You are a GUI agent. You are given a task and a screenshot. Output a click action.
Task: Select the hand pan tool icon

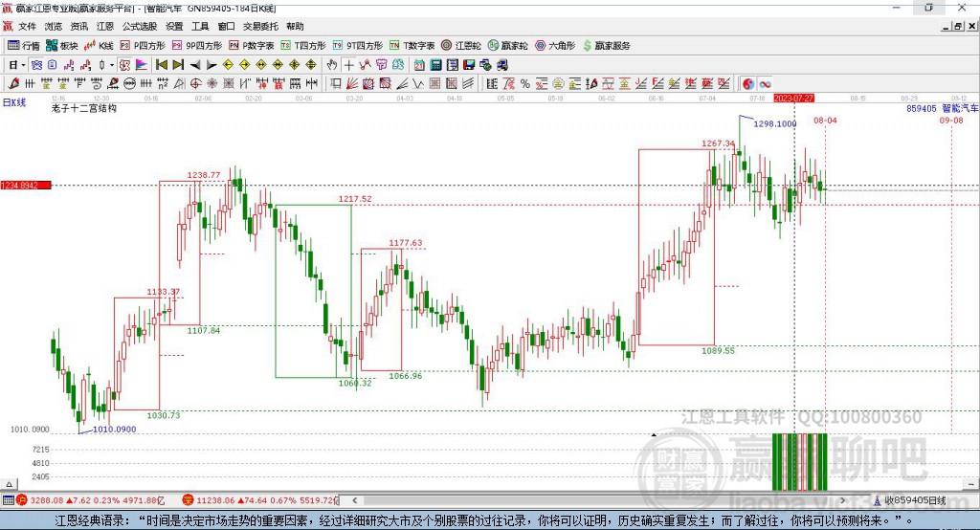[x=332, y=65]
